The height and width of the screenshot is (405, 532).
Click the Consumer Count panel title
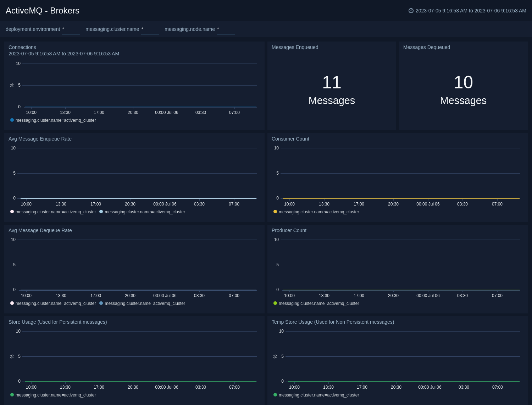290,139
